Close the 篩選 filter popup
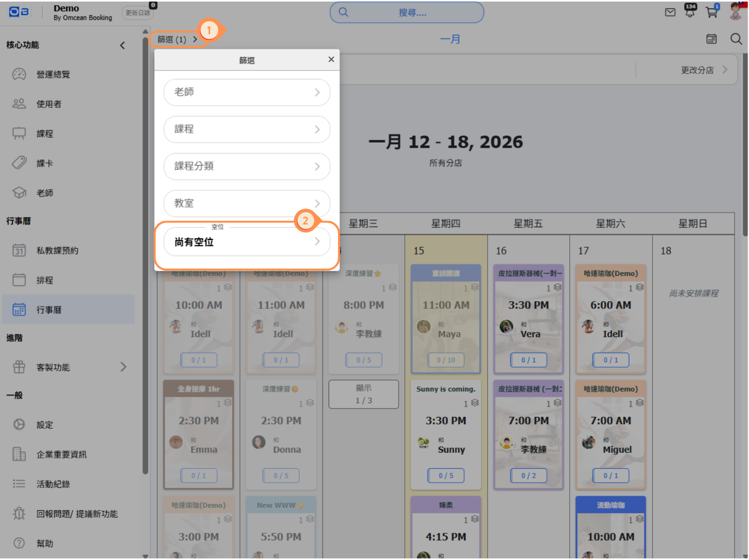Screen dimensions: 749x560 [331, 60]
